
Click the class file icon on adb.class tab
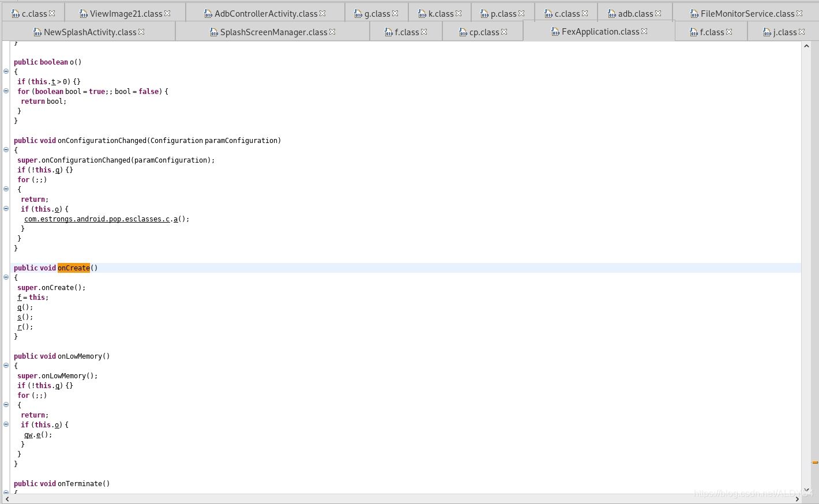[x=612, y=14]
